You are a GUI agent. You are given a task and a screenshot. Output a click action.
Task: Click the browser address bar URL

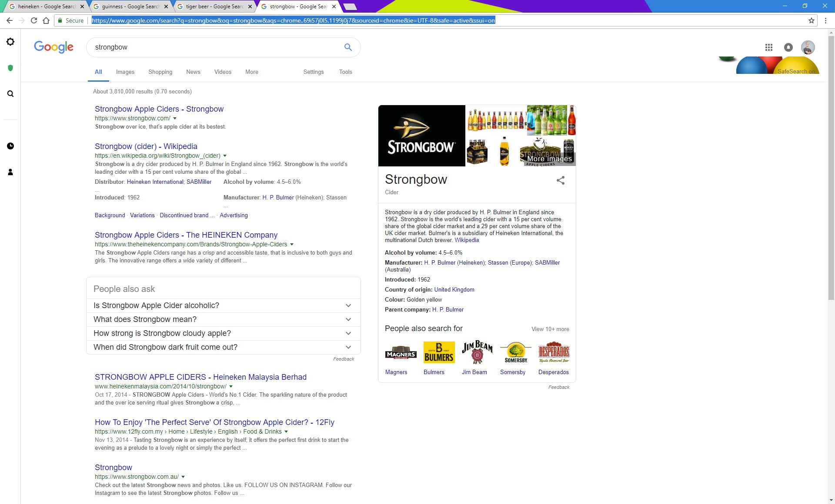point(293,20)
